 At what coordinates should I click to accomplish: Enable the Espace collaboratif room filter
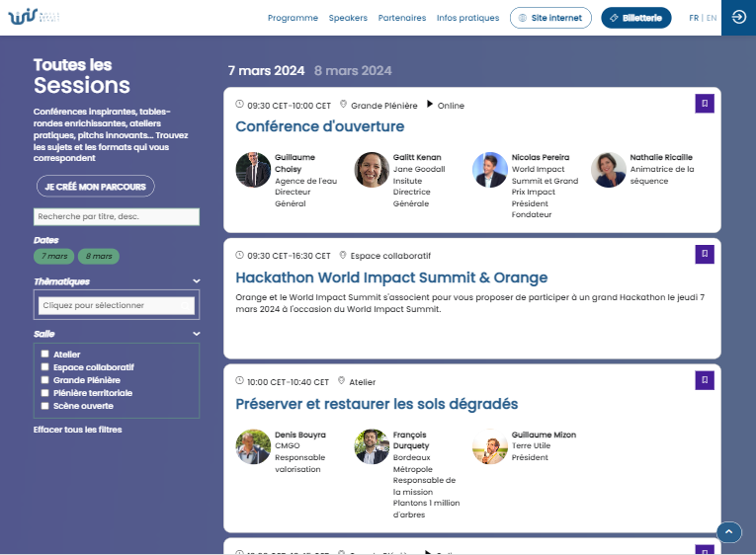coord(44,367)
